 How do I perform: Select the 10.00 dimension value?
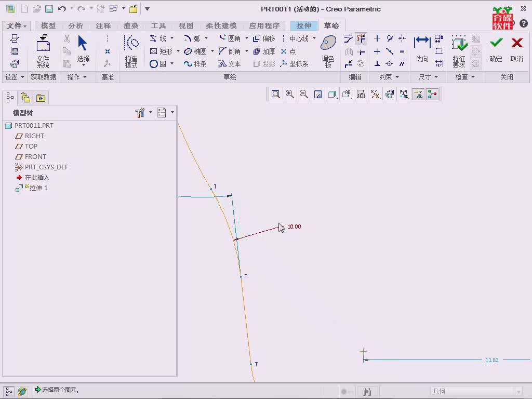294,227
